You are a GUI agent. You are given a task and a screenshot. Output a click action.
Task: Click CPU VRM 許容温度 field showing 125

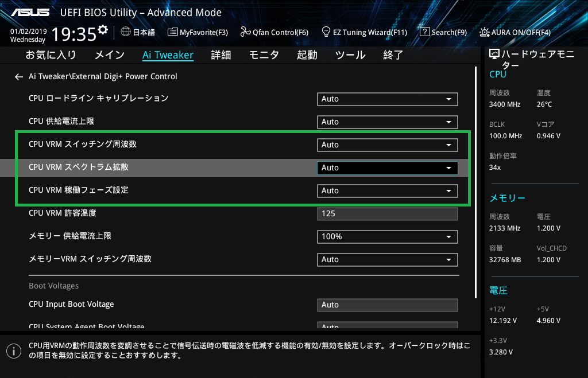[388, 213]
